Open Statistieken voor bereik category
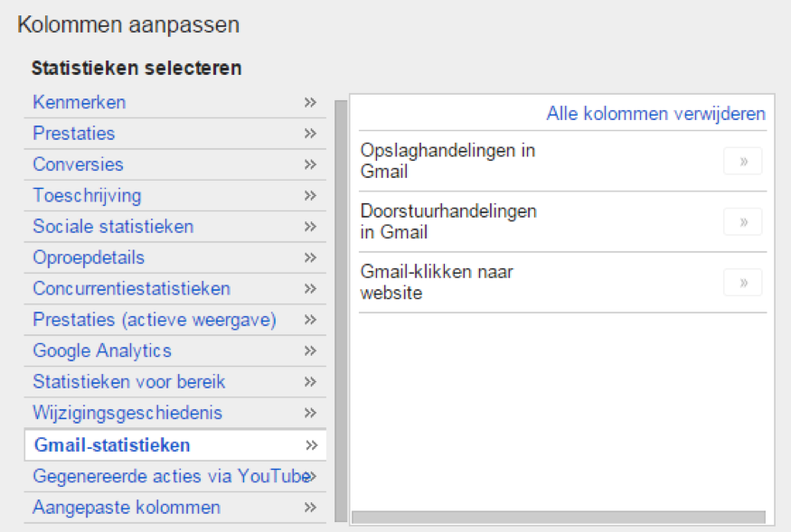The height and width of the screenshot is (532, 791). (x=175, y=382)
